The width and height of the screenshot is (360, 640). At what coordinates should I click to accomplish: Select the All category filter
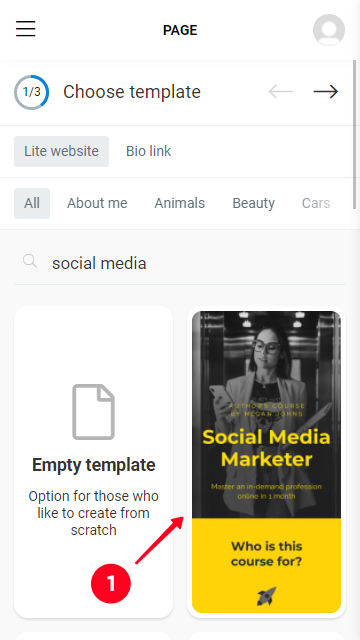pyautogui.click(x=32, y=203)
